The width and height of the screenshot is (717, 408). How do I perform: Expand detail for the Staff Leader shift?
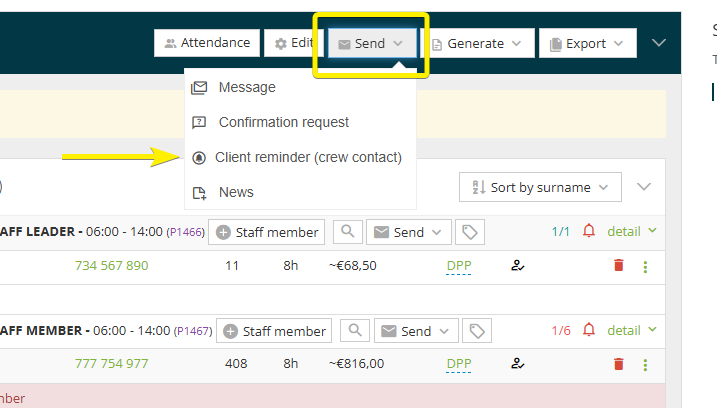pyautogui.click(x=631, y=232)
